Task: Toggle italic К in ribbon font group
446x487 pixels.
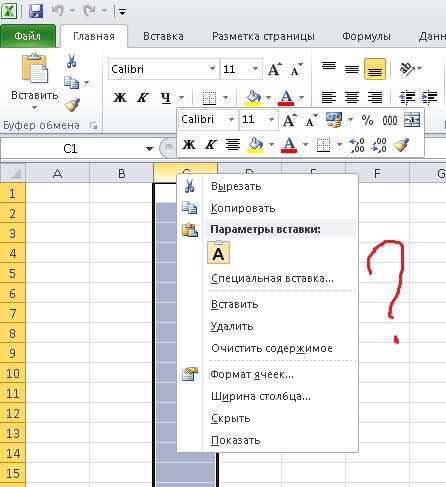Action: tap(143, 98)
